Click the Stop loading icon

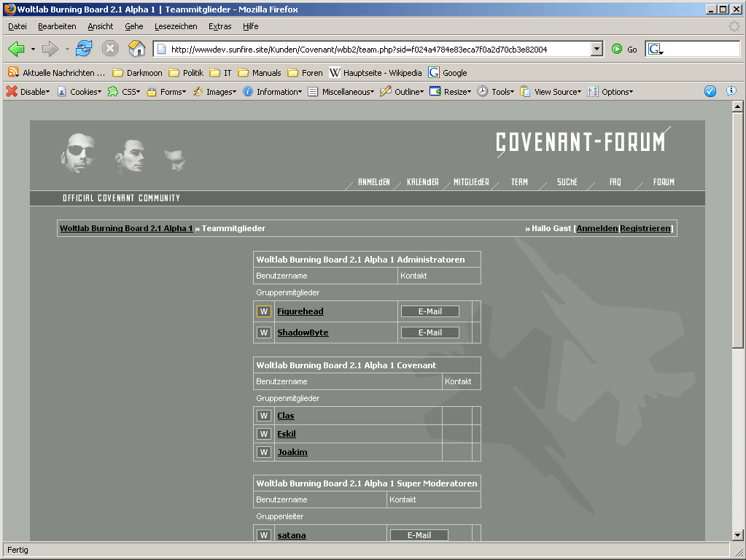[x=110, y=49]
